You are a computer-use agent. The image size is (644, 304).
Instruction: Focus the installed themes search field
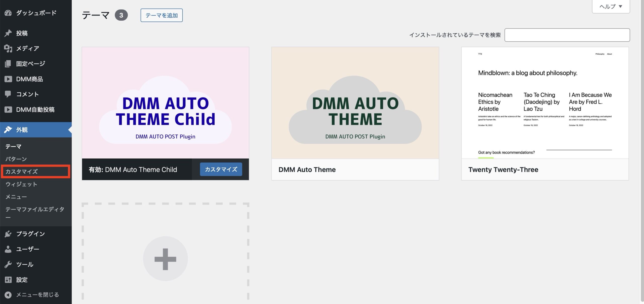[x=567, y=35]
